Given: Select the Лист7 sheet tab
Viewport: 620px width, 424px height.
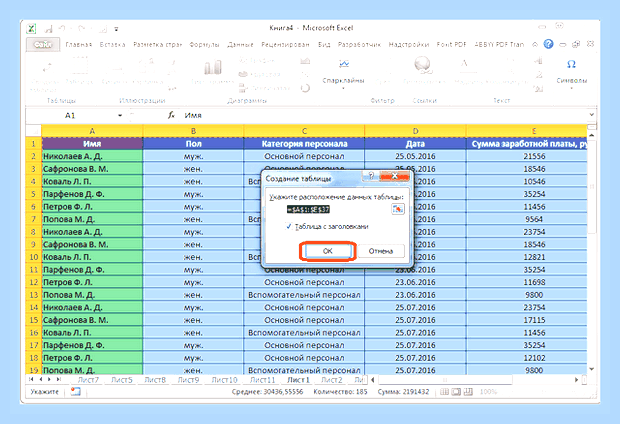Looking at the screenshot, I should [88, 380].
